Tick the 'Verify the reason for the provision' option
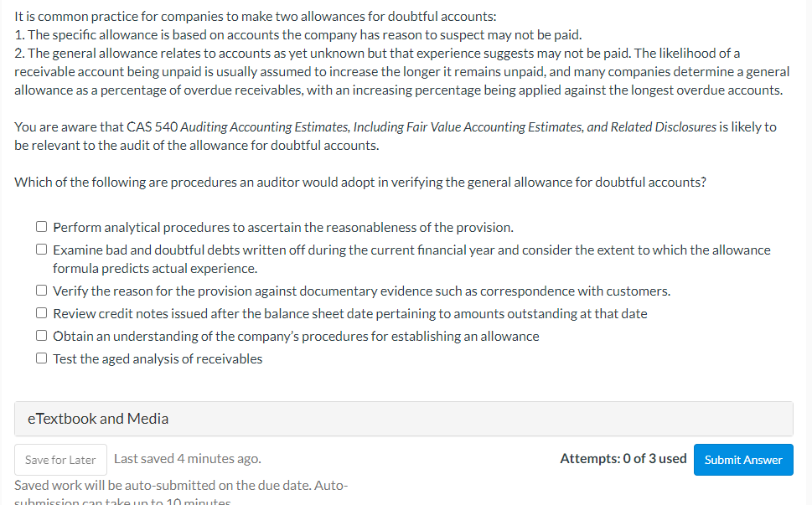Screen dimensions: 812x505 (x=41, y=289)
